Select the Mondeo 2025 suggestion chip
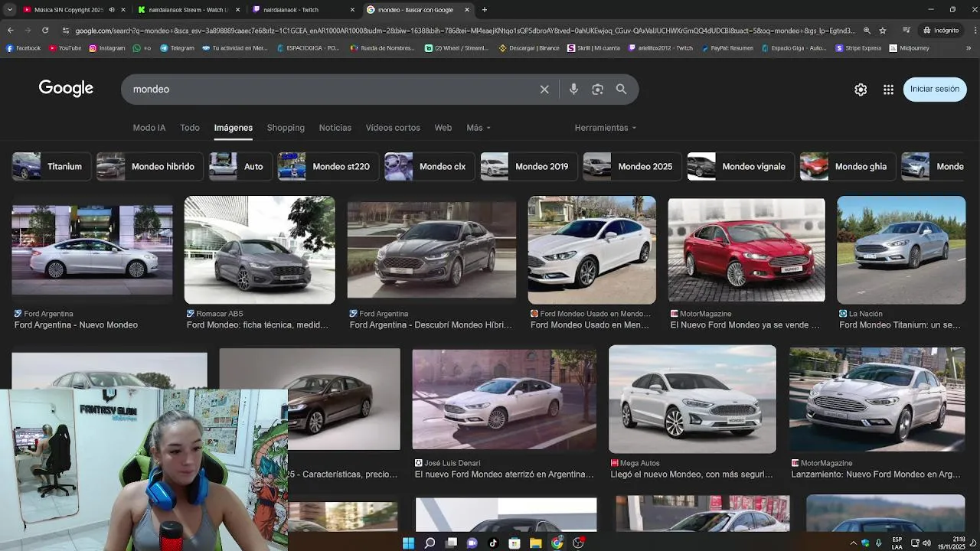The width and height of the screenshot is (980, 551). click(x=632, y=167)
